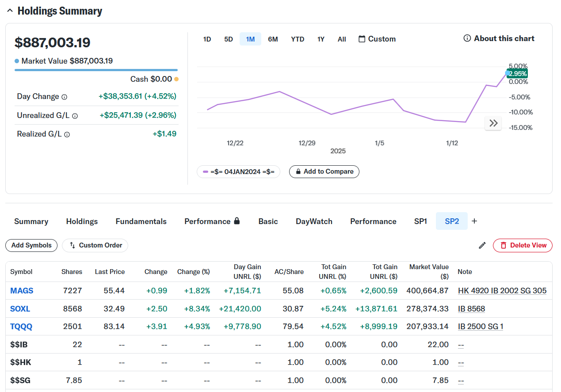Click the Unrealized G/L info icon

(75, 116)
